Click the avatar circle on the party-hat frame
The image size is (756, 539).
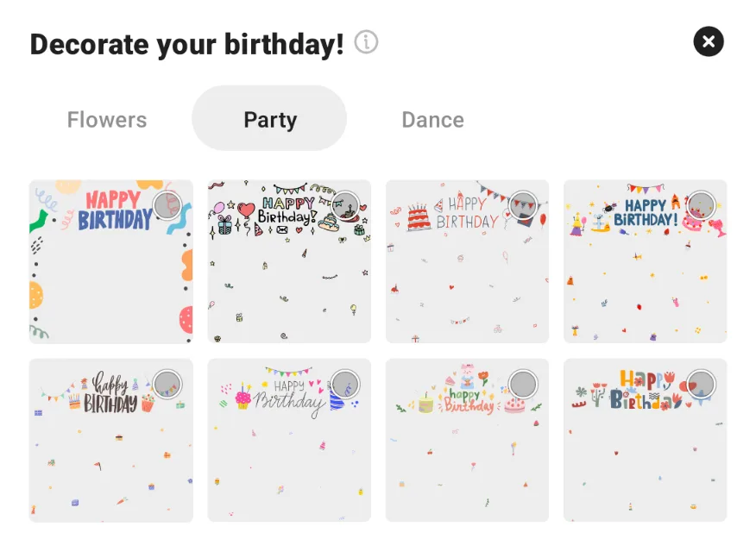166,385
